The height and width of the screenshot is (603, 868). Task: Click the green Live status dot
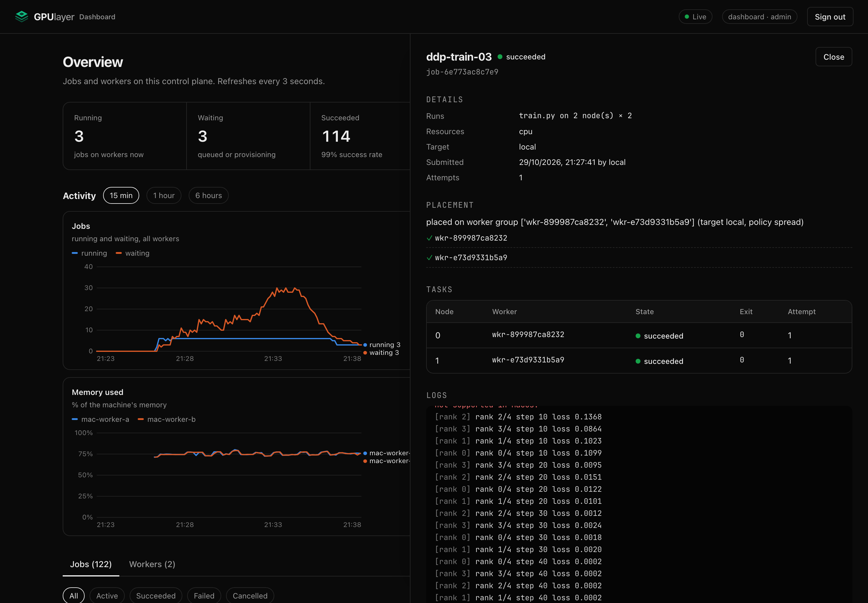coord(687,17)
